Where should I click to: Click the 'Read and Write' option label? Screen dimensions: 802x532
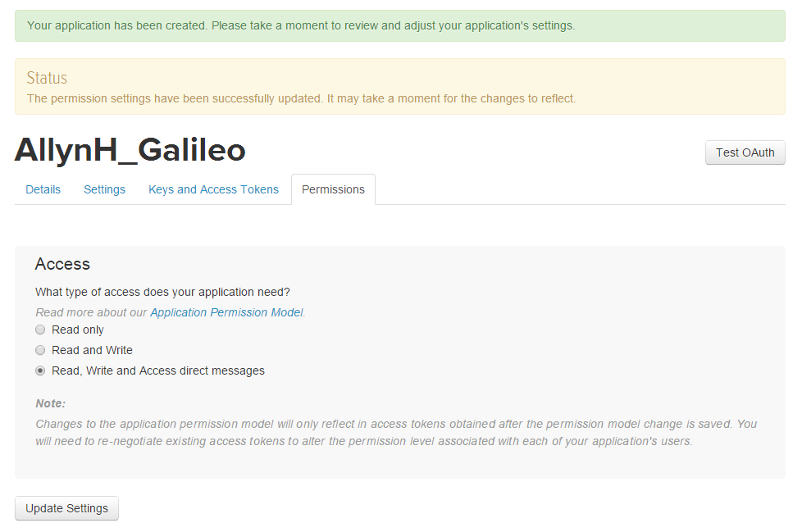(92, 350)
